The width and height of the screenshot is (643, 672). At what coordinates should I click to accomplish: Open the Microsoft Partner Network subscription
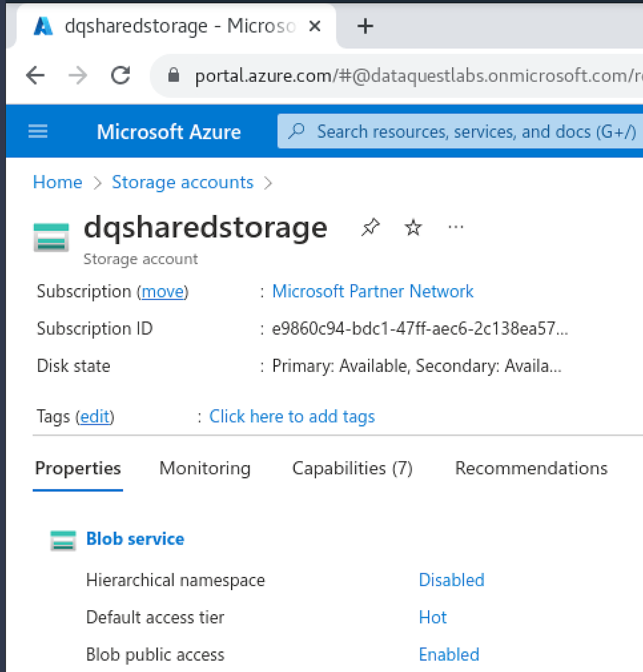click(x=372, y=291)
